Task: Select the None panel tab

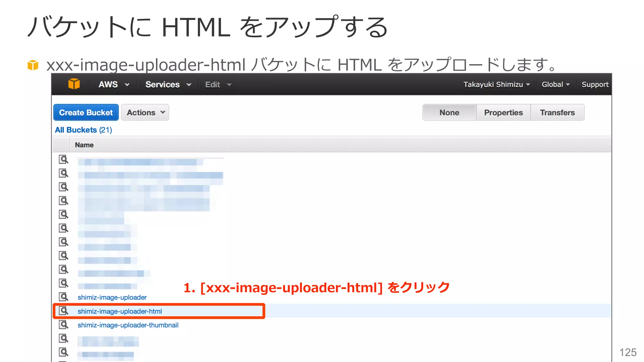Action: 449,112
